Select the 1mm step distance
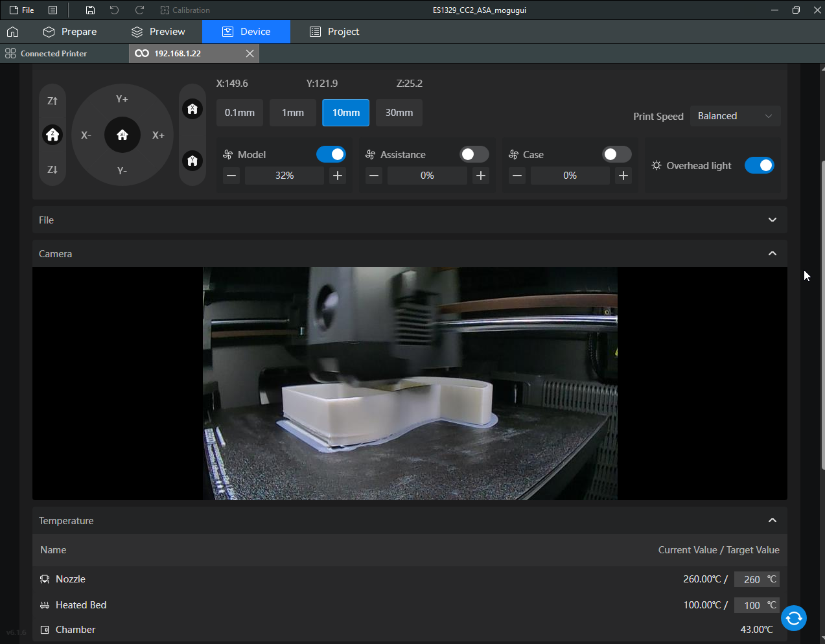This screenshot has height=644, width=825. (x=293, y=113)
